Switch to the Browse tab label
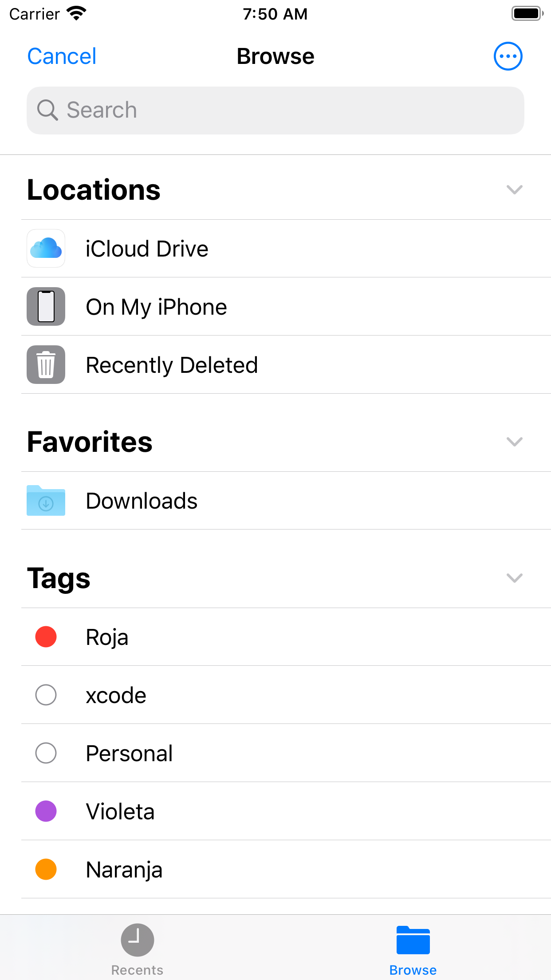The height and width of the screenshot is (980, 551). [x=413, y=970]
